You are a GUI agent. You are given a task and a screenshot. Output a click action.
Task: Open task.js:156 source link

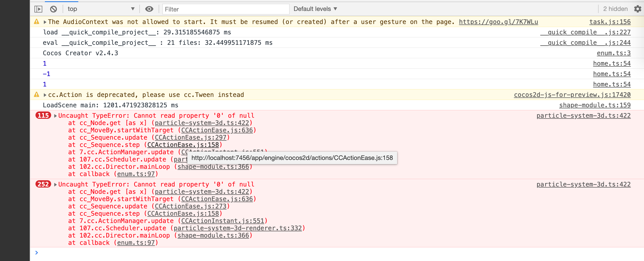pos(610,22)
